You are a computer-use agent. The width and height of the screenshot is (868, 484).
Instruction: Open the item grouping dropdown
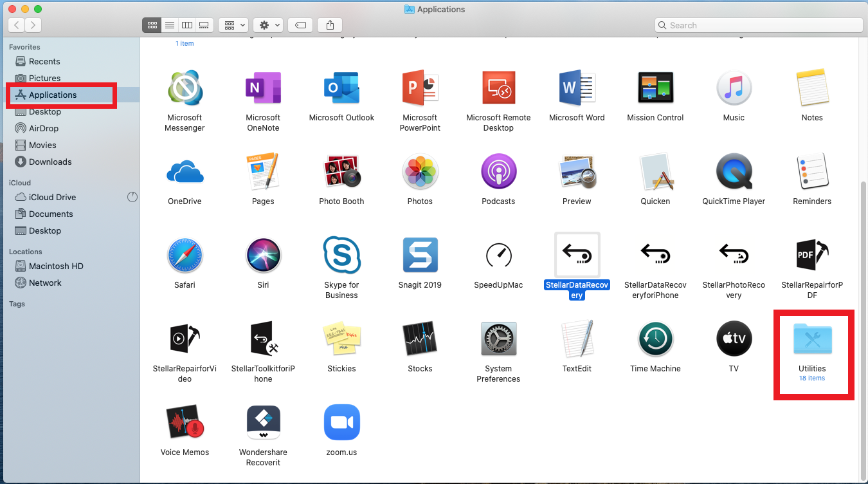tap(233, 24)
